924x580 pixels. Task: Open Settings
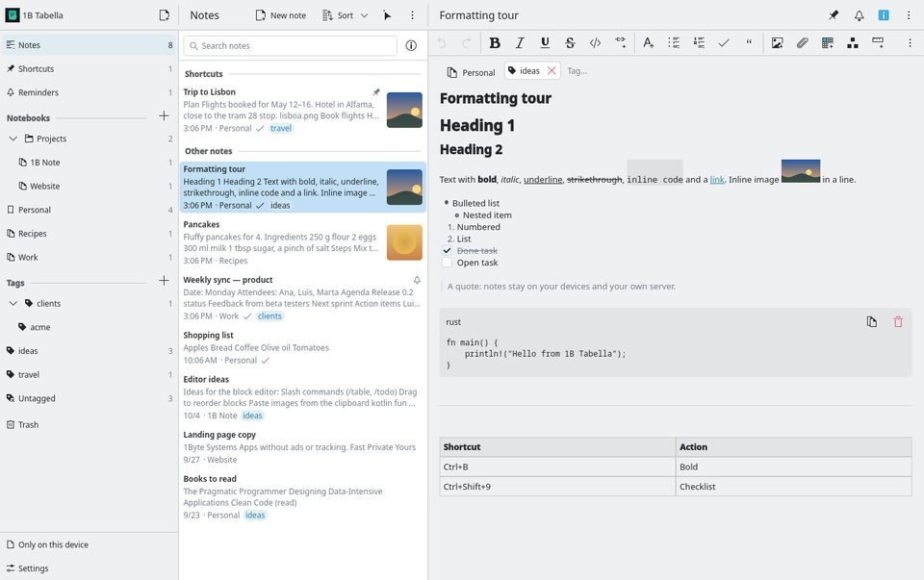[89, 568]
